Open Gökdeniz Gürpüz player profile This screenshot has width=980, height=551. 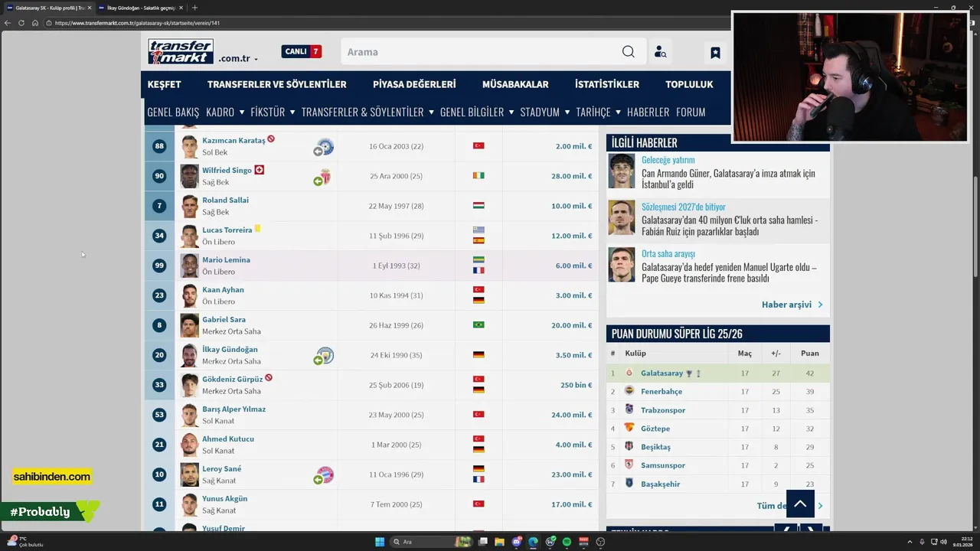click(232, 380)
